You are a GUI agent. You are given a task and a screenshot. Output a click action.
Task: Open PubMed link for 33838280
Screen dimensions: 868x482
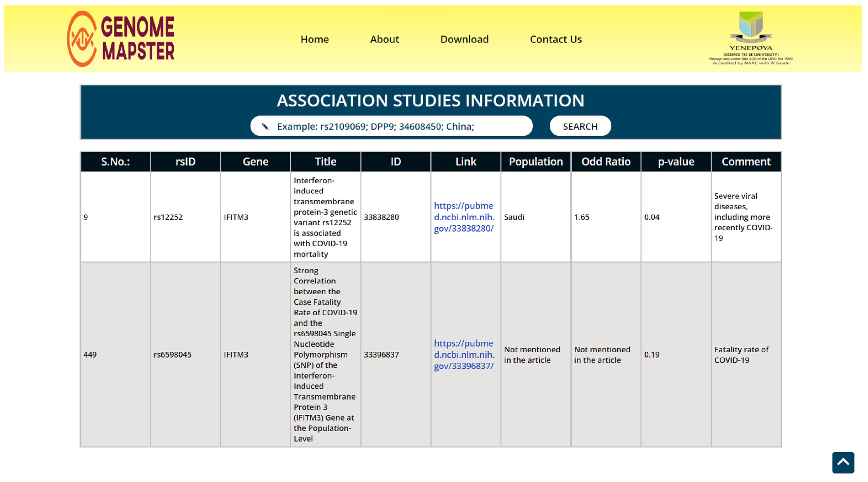tap(464, 217)
